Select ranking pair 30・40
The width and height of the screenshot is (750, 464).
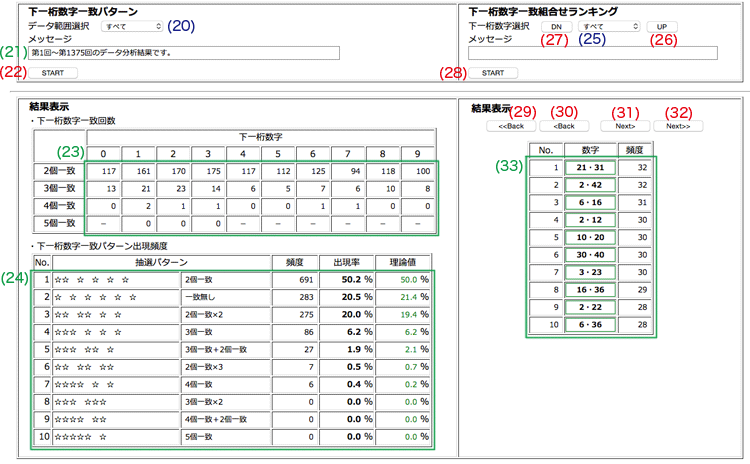590,255
